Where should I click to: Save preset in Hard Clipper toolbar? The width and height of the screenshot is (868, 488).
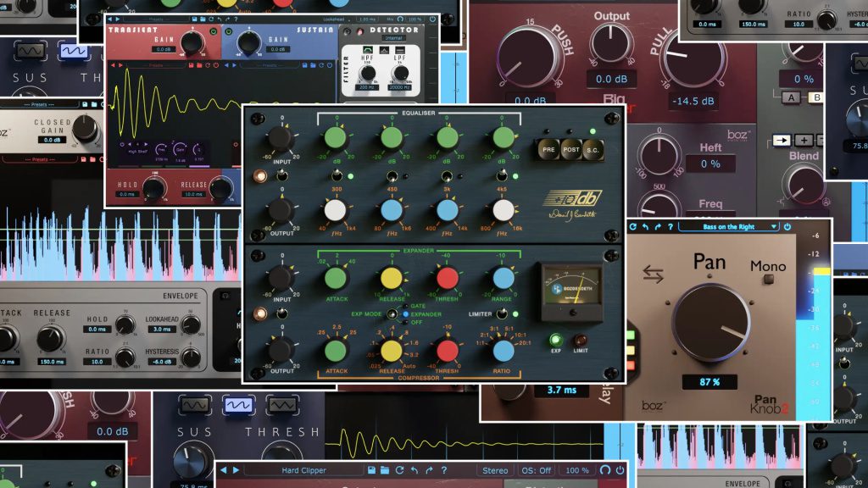pyautogui.click(x=371, y=470)
